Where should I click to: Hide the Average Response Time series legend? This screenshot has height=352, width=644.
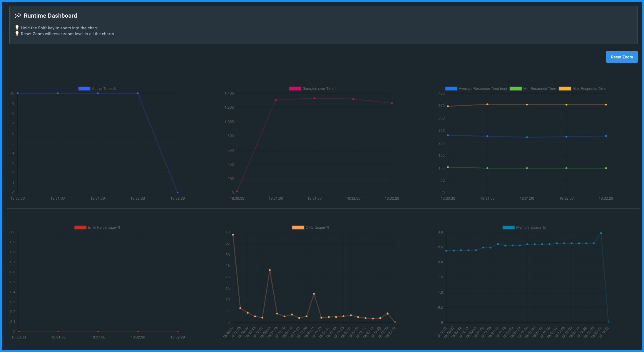451,89
